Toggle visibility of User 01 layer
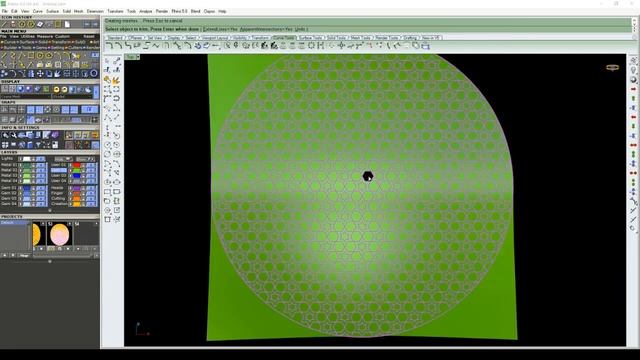 [71, 165]
